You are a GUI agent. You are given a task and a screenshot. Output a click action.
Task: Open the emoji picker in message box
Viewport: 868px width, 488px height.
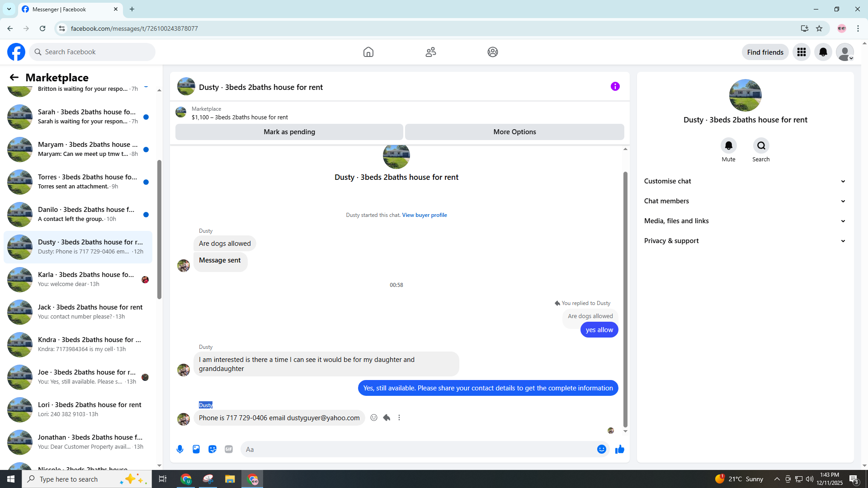601,449
